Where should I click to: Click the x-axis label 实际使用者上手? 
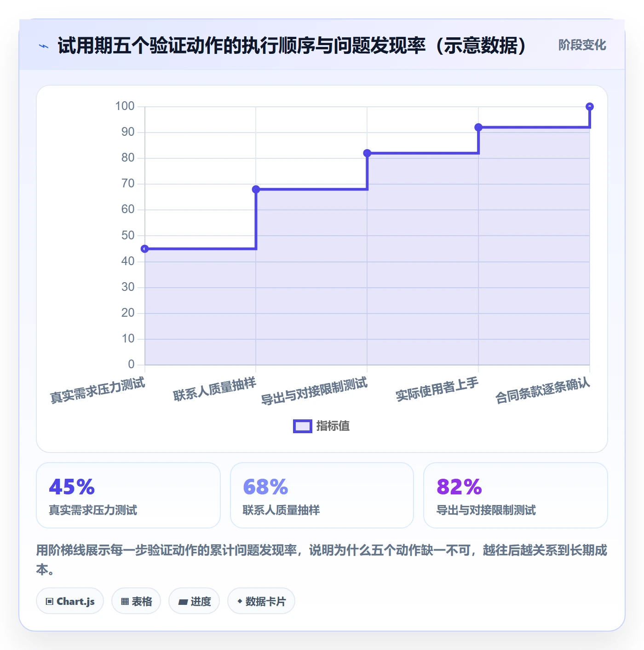tap(437, 389)
